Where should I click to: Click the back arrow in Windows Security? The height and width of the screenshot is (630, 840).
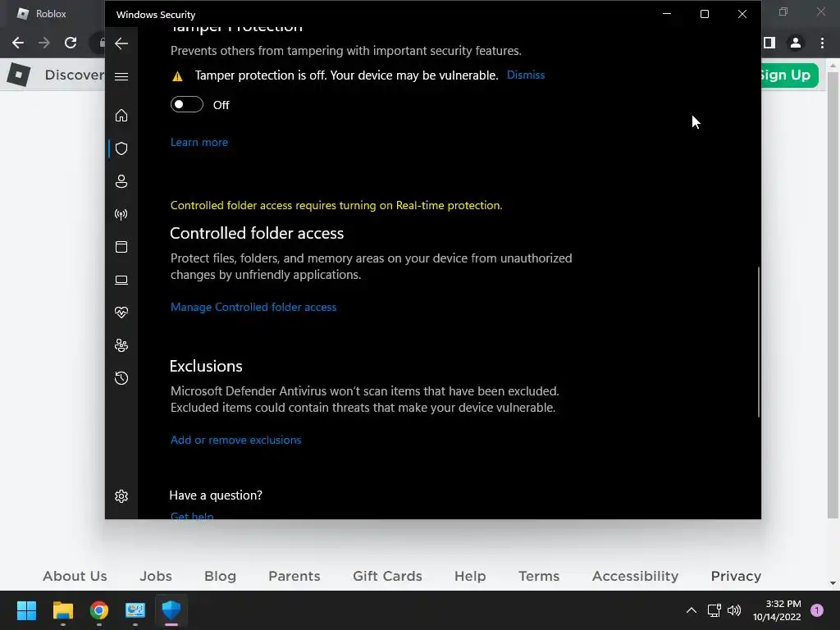(x=121, y=43)
